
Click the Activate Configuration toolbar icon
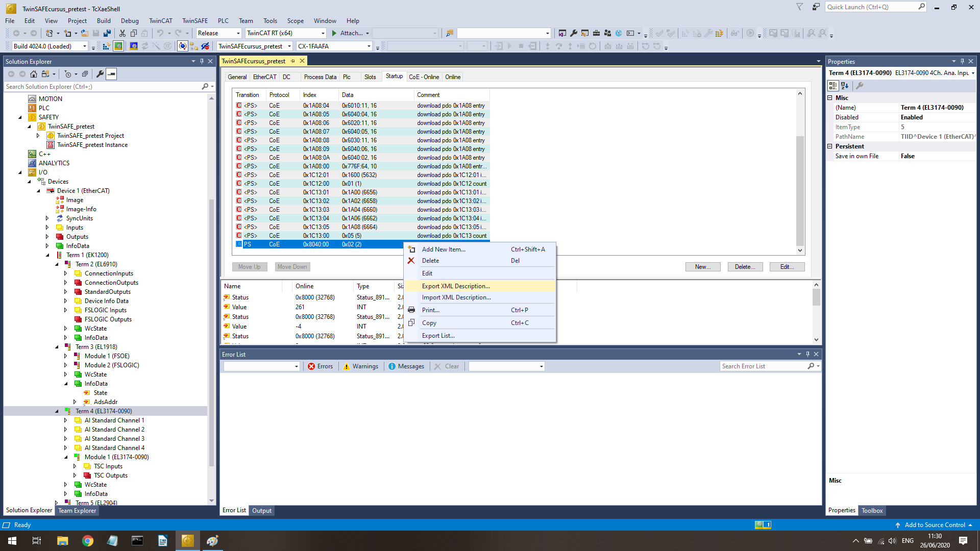click(x=106, y=46)
